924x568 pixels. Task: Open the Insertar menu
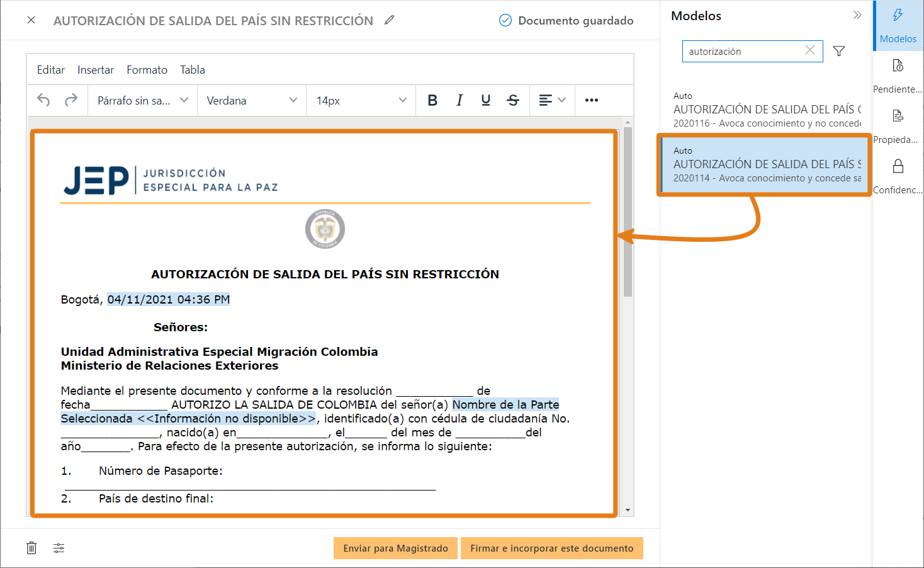[96, 70]
